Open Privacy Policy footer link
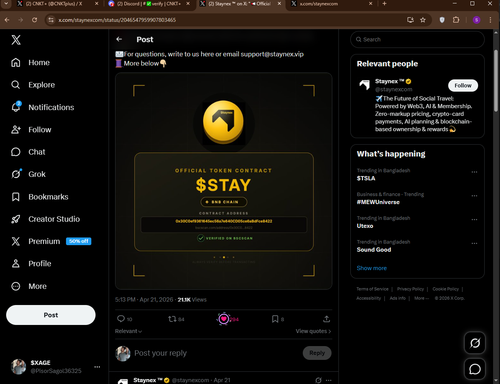The width and height of the screenshot is (500, 384). (x=410, y=289)
